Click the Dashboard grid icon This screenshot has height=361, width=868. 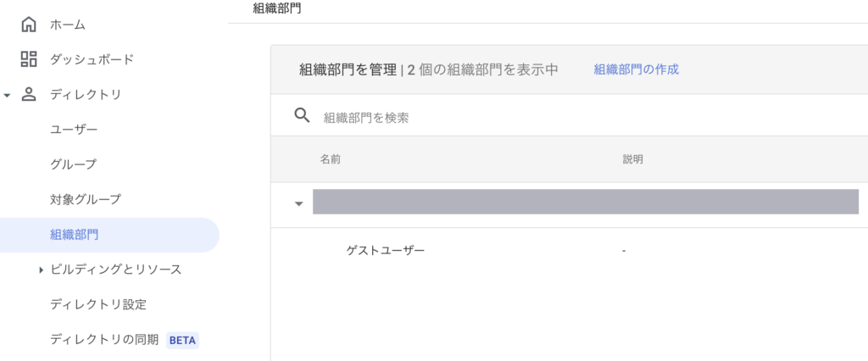pyautogui.click(x=29, y=59)
